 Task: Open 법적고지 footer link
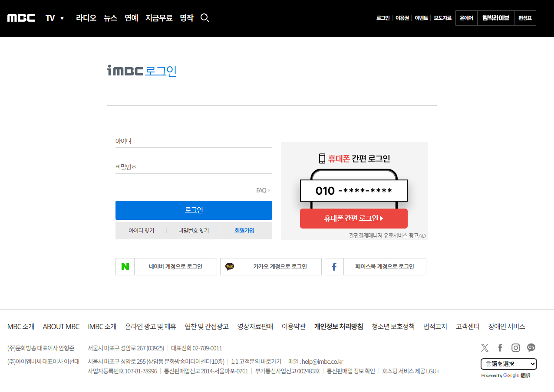coord(435,327)
